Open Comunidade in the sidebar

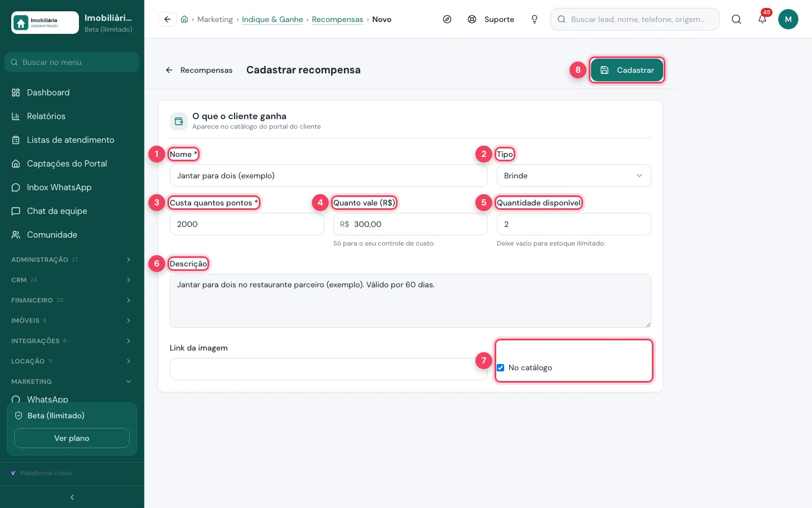(72, 235)
